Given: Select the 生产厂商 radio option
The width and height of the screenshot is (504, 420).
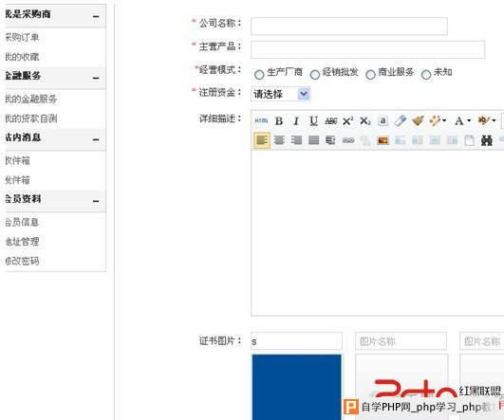Looking at the screenshot, I should click(259, 75).
